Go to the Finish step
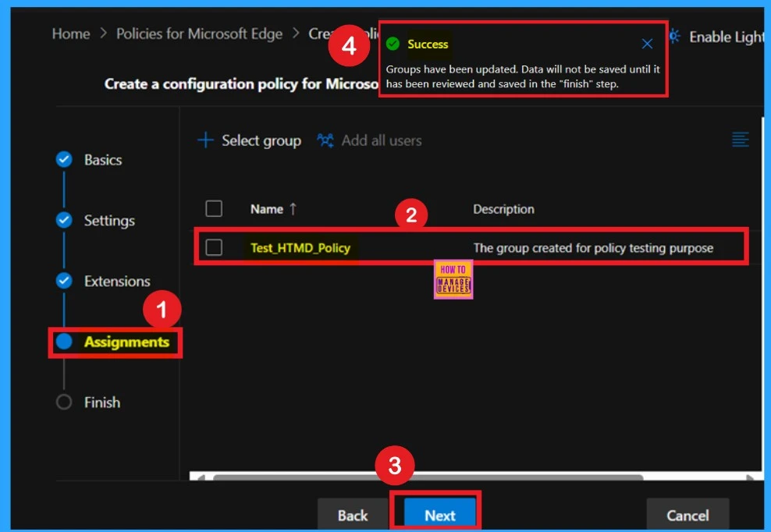This screenshot has height=532, width=771. pos(101,403)
